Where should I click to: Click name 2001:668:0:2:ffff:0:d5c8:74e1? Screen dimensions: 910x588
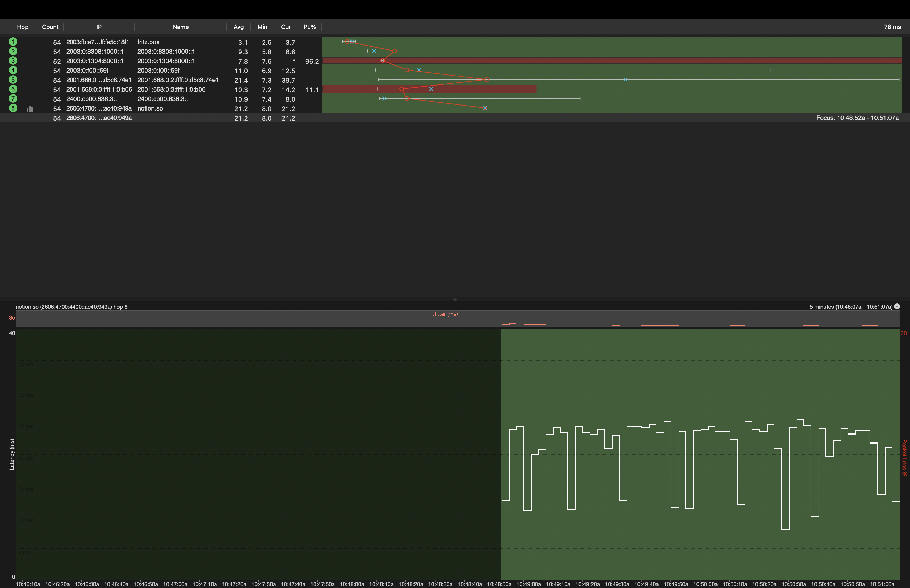coord(178,80)
